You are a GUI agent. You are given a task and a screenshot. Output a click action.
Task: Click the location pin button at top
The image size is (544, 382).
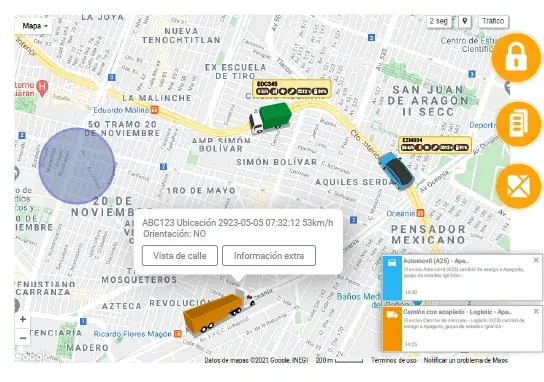(465, 22)
